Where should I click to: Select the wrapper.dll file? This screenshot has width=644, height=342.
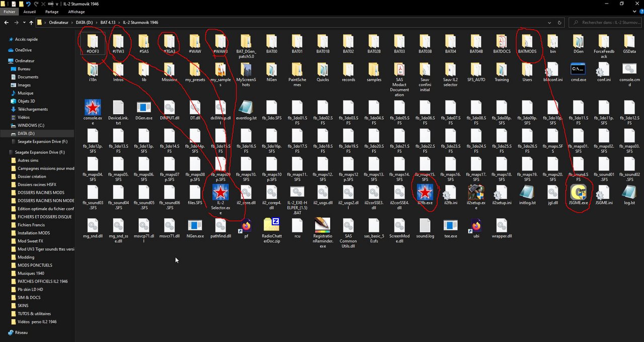[501, 228]
